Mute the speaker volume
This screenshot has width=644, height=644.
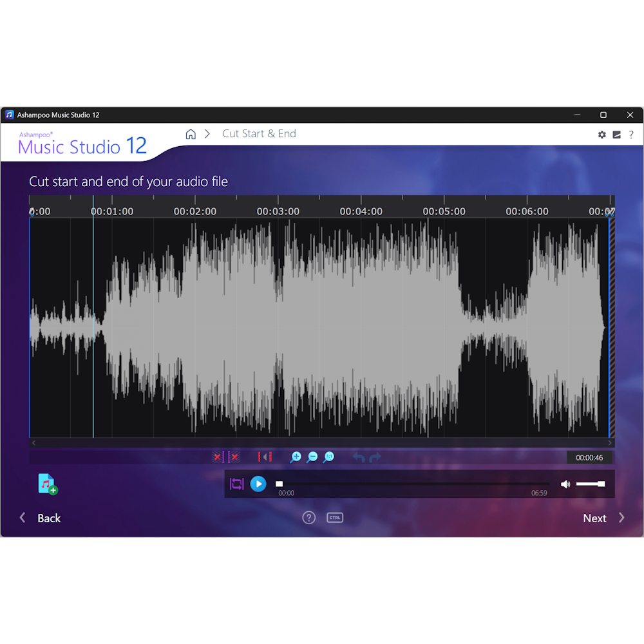565,484
